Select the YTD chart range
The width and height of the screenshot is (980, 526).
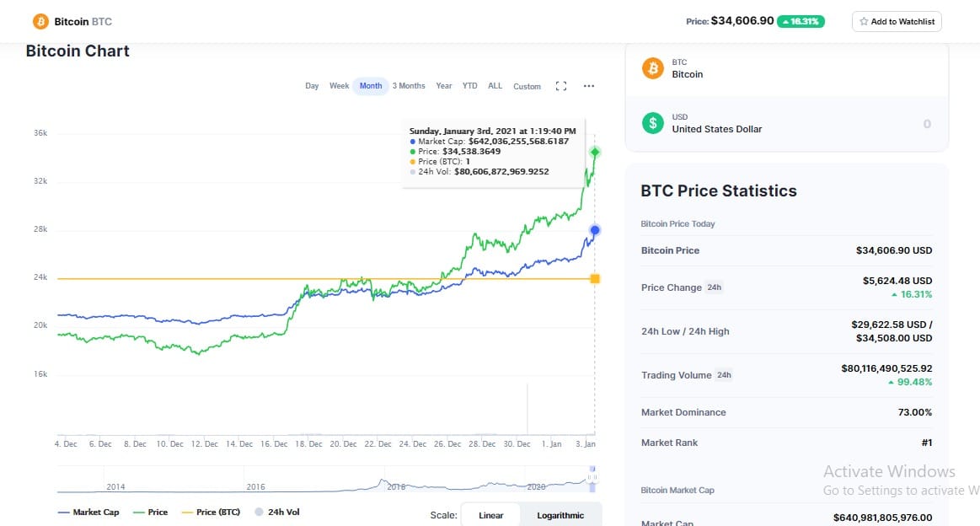[469, 86]
